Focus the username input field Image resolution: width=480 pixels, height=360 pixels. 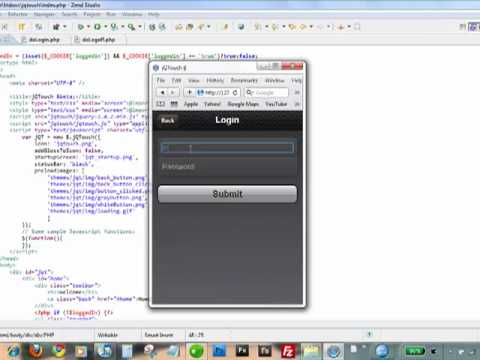227,148
